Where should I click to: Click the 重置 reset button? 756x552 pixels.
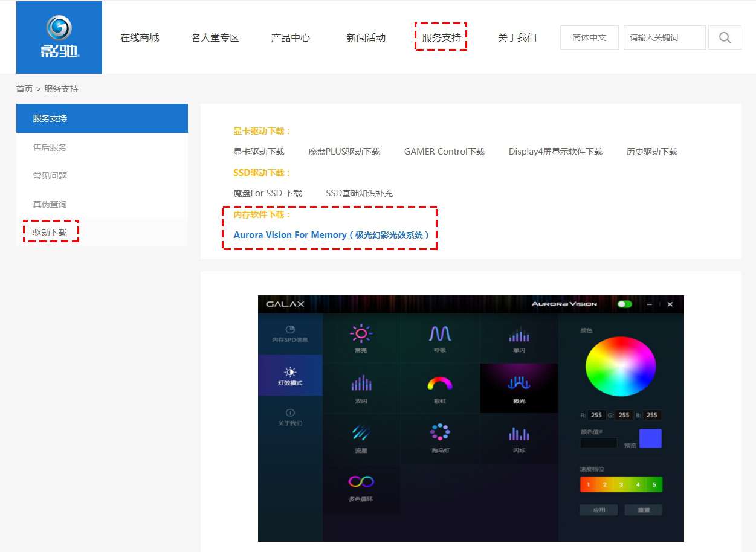click(x=644, y=510)
